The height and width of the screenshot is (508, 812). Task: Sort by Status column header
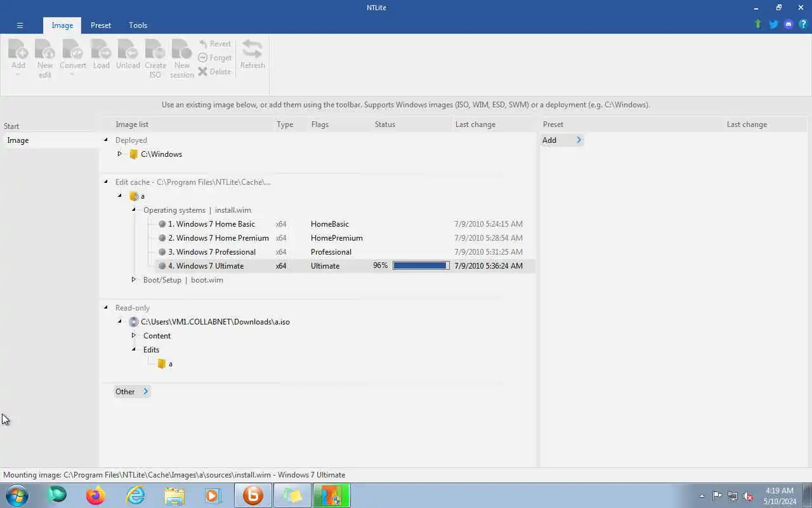point(412,124)
